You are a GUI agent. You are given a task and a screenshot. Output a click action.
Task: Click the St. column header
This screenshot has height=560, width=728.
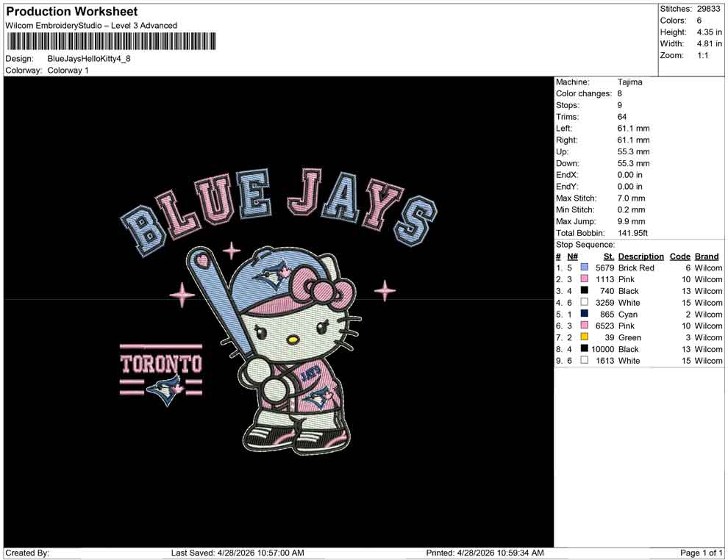[609, 256]
